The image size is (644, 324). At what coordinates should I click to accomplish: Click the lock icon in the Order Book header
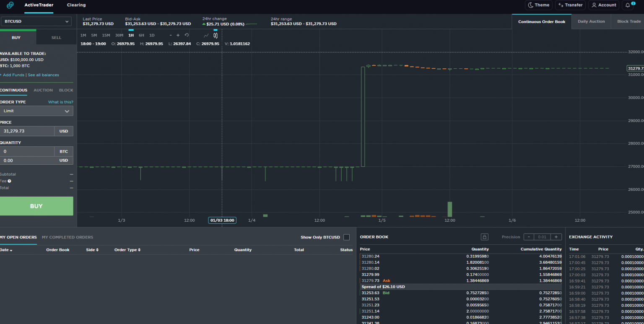coord(485,237)
